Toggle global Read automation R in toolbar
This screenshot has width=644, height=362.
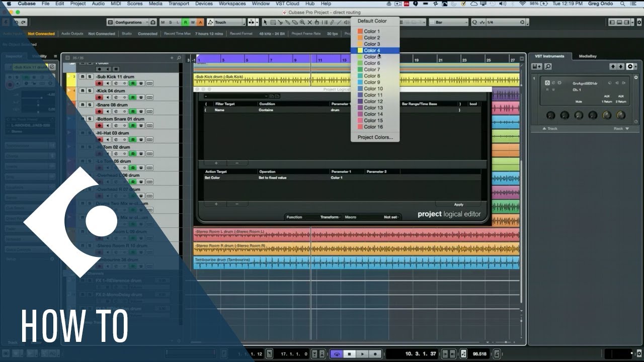pos(185,22)
